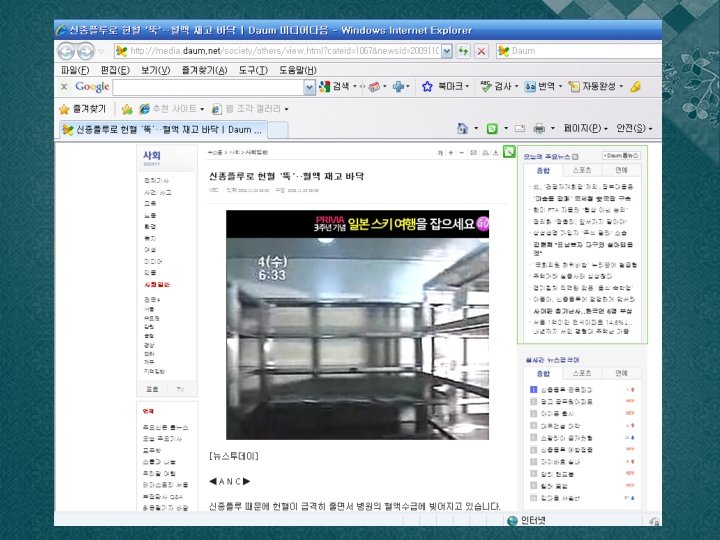The image size is (720, 540).
Task: Go back with the Back arrow button
Action: coord(66,51)
